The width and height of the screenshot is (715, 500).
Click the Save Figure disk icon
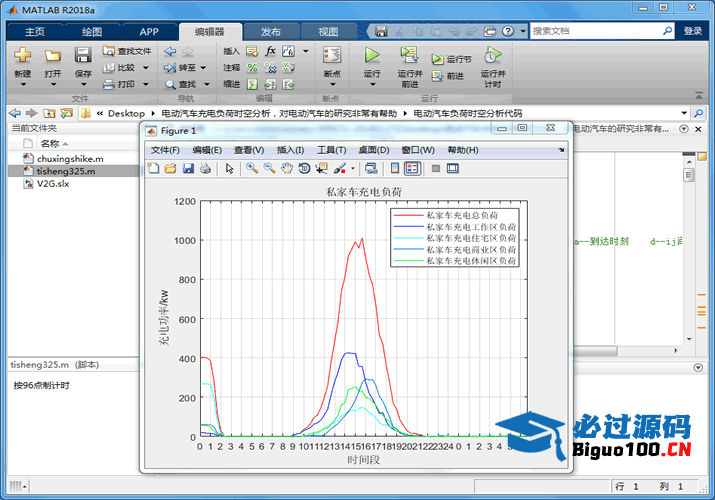[188, 169]
